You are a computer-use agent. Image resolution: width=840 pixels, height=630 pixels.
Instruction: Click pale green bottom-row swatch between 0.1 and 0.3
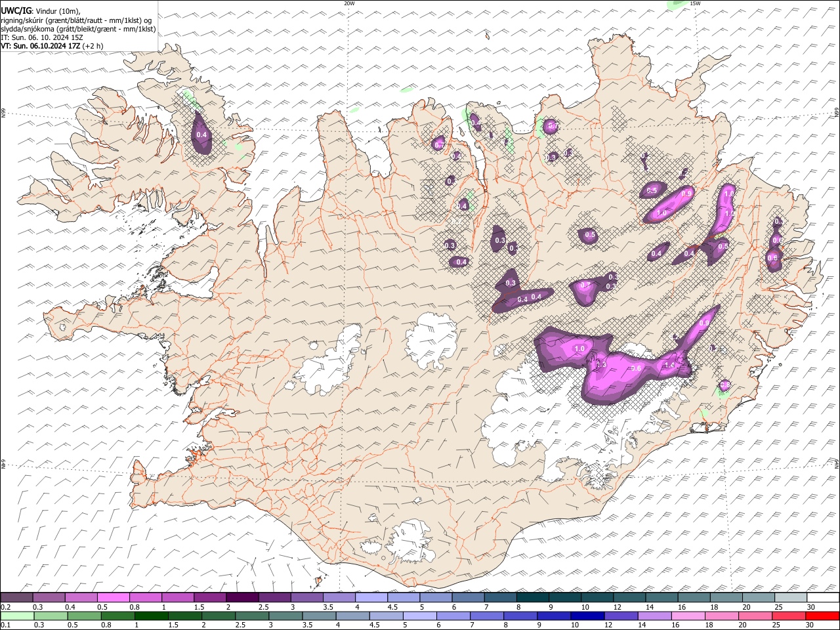pos(17,616)
